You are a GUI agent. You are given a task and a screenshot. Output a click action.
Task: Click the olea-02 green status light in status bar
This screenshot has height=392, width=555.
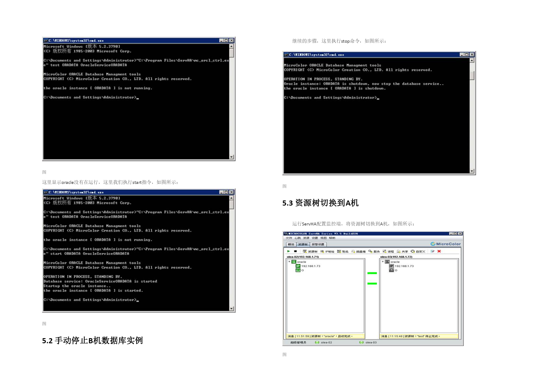[317, 342]
